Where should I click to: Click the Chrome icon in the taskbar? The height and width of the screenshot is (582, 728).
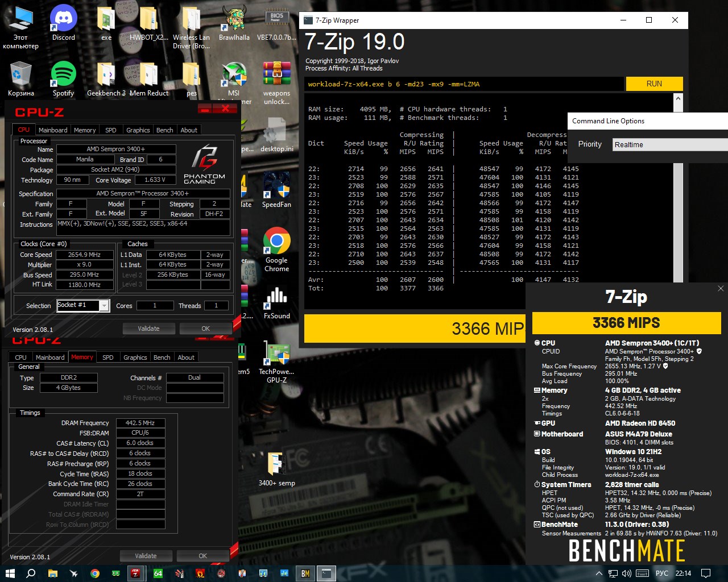pos(95,573)
